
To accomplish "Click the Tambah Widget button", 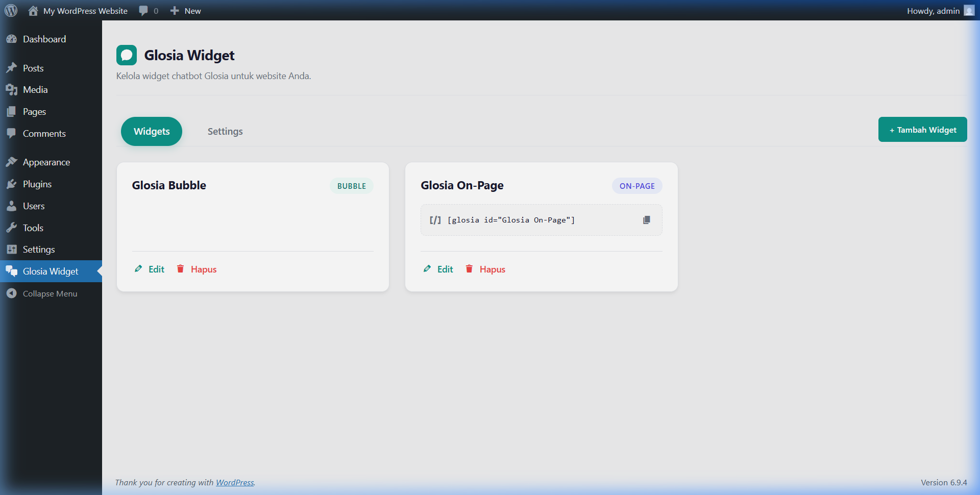I will 922,130.
